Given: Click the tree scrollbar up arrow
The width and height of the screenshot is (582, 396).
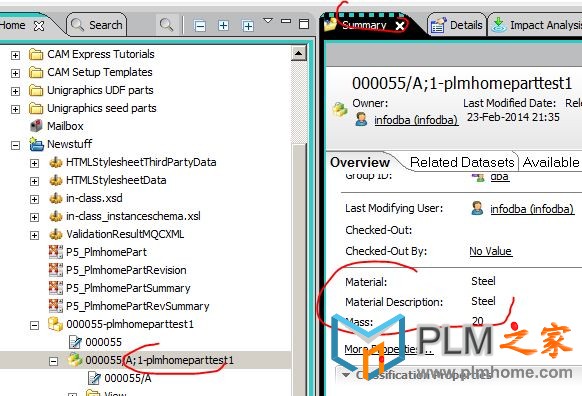Looking at the screenshot, I should 298,53.
